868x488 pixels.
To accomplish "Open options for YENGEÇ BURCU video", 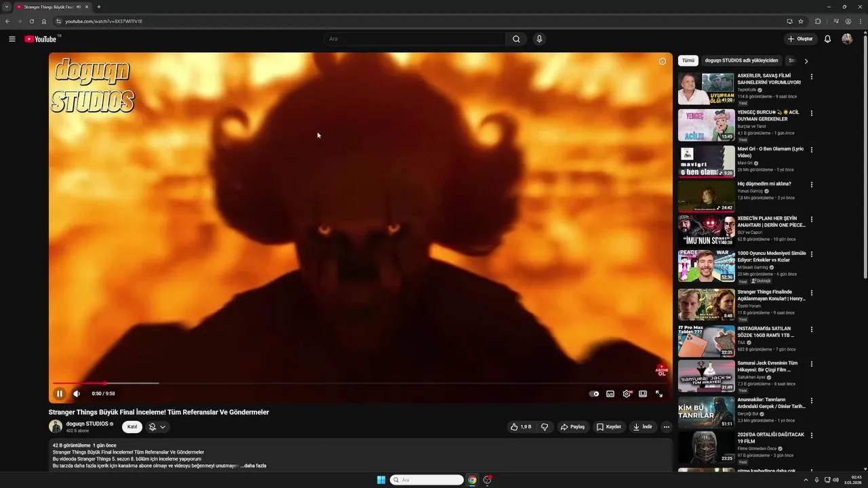I will (811, 113).
